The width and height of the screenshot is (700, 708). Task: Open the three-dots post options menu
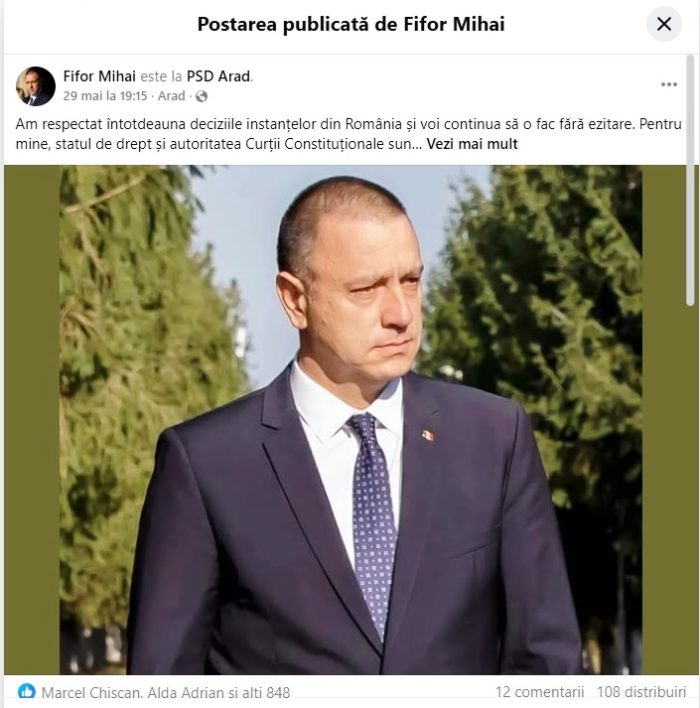pyautogui.click(x=668, y=84)
